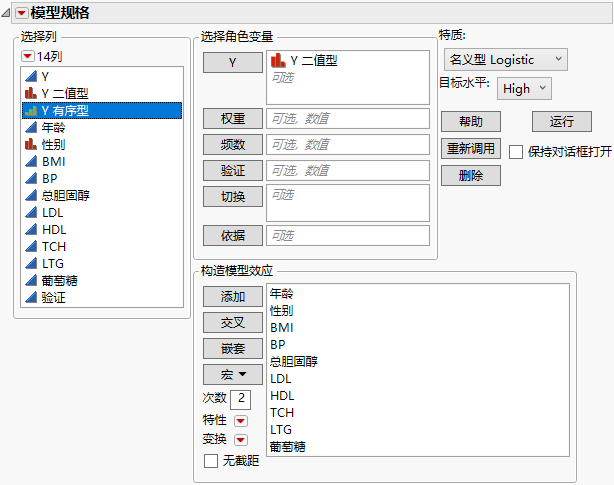The image size is (614, 485).
Task: Click the 依据 role button
Action: (x=233, y=236)
